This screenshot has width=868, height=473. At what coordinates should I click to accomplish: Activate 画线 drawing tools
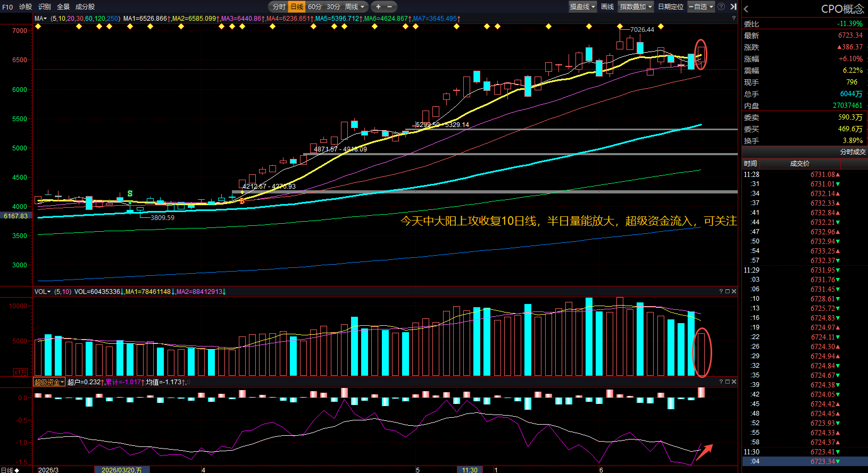pos(607,7)
